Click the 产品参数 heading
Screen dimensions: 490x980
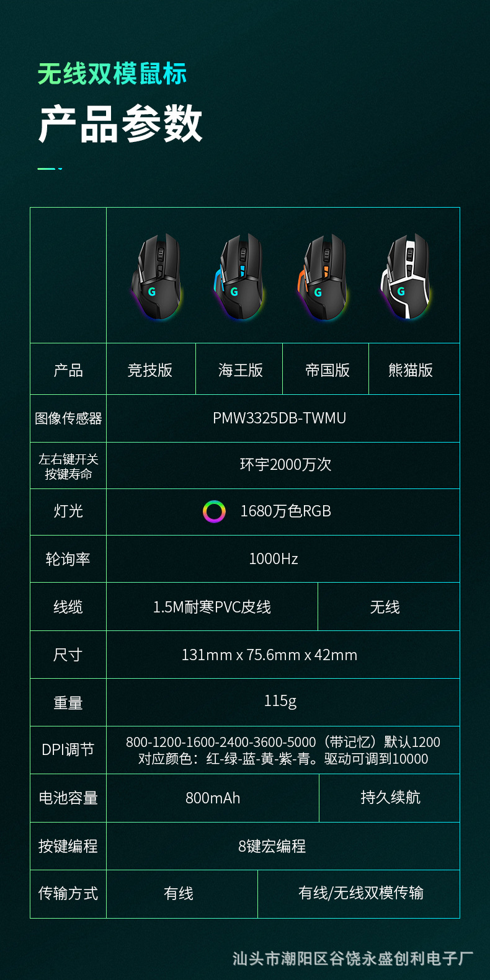point(121,124)
